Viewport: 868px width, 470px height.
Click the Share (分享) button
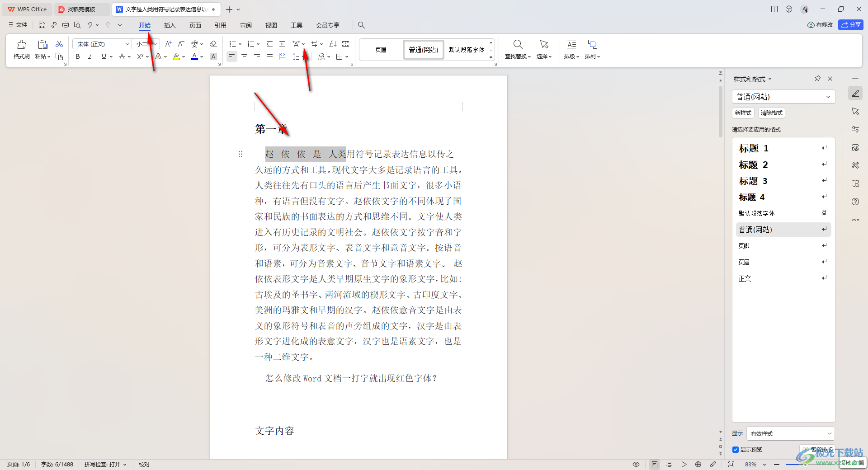[x=851, y=25]
